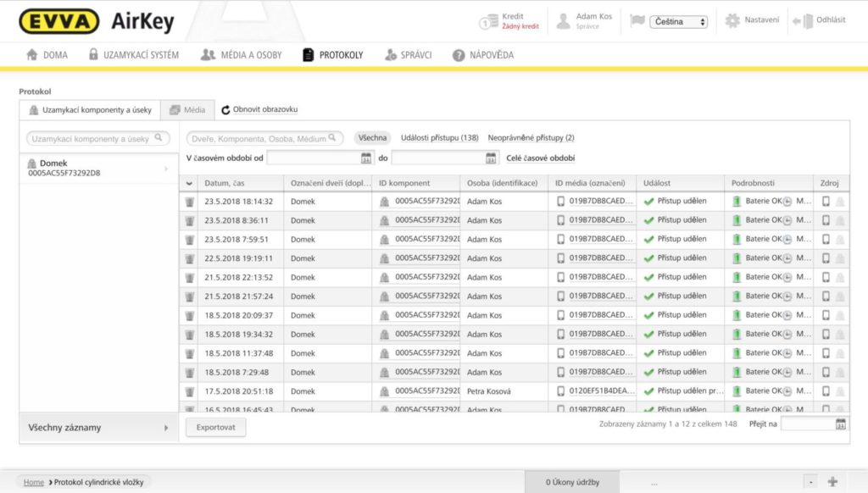Expand Všechny záznamy arrow
This screenshot has height=493, width=868.
[x=166, y=428]
